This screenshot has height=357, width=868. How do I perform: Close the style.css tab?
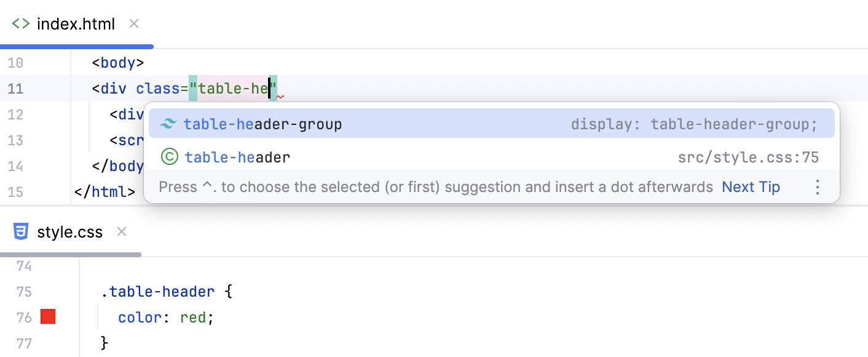121,231
